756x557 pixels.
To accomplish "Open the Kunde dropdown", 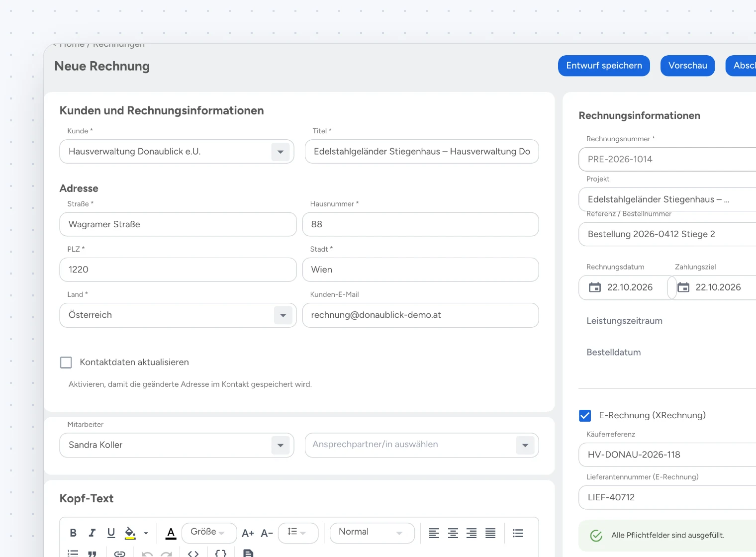I will click(281, 152).
